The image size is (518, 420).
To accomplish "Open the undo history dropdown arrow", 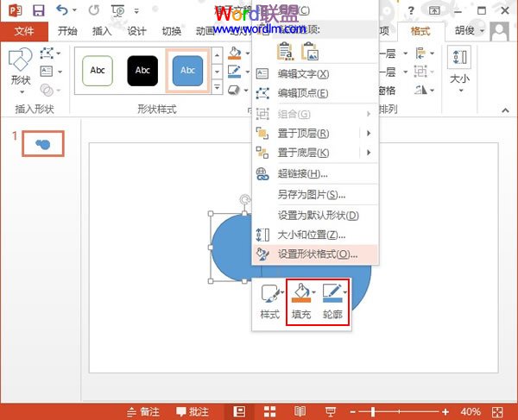I will pos(74,10).
